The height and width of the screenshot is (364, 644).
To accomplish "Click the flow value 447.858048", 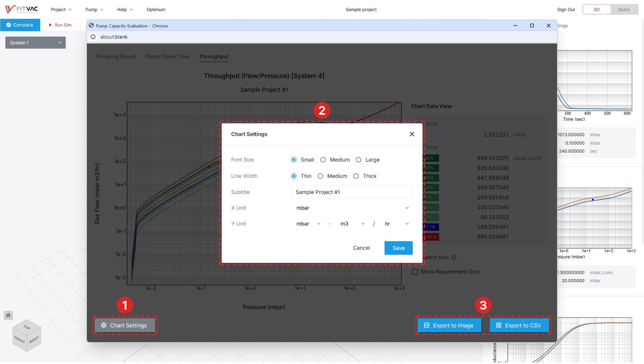I will coord(493,178).
